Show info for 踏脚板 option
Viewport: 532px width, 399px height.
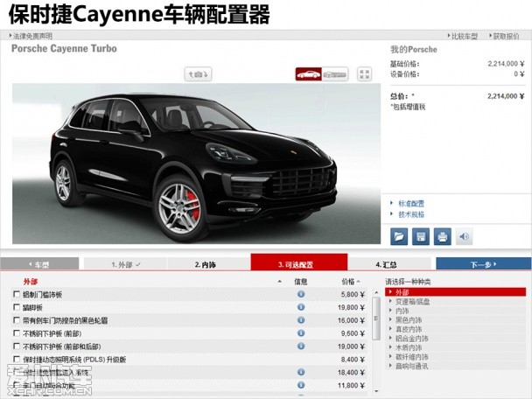[x=301, y=307]
